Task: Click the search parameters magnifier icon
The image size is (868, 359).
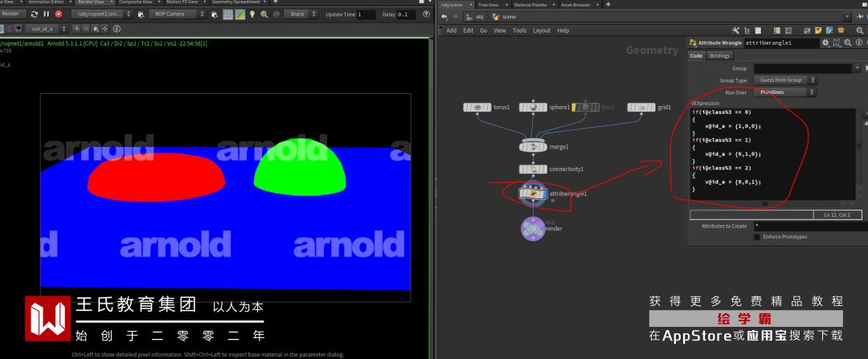Action: 848,43
